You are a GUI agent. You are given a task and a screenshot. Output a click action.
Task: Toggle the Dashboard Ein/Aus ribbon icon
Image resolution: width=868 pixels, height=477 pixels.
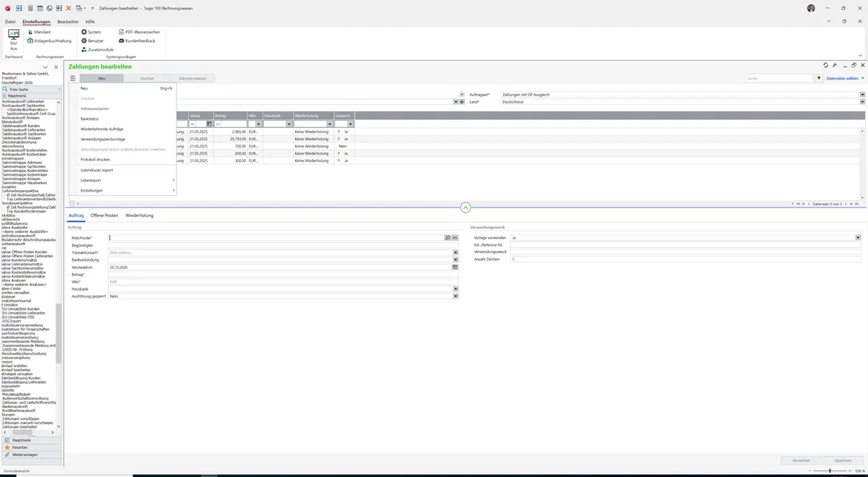(14, 40)
